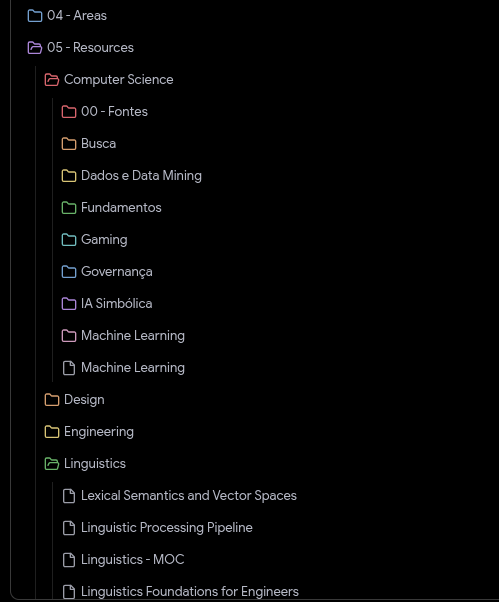Screen dimensions: 499x602
Task: Click the red folder icon beside 00 - Fontes
Action: pyautogui.click(x=69, y=112)
